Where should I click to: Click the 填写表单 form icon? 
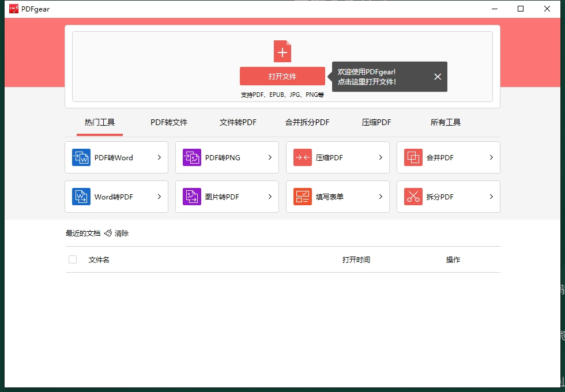[x=302, y=197]
